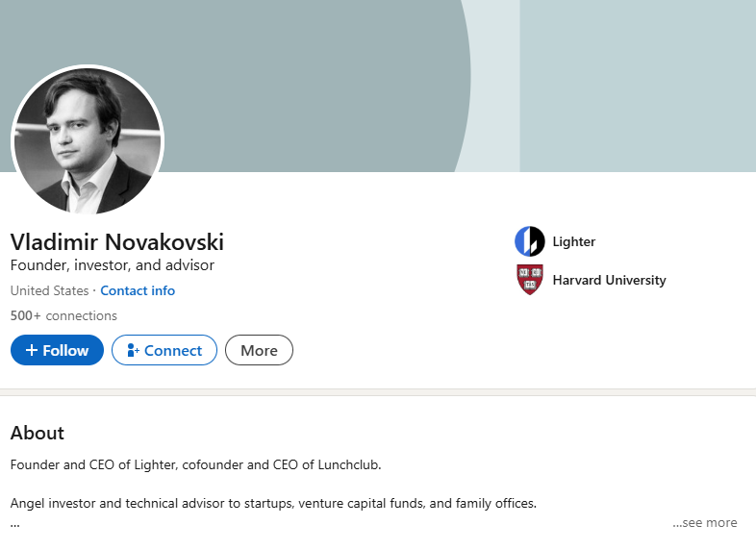Click the Lighter company logo icon
Image resolution: width=756 pixels, height=550 pixels.
tap(529, 241)
